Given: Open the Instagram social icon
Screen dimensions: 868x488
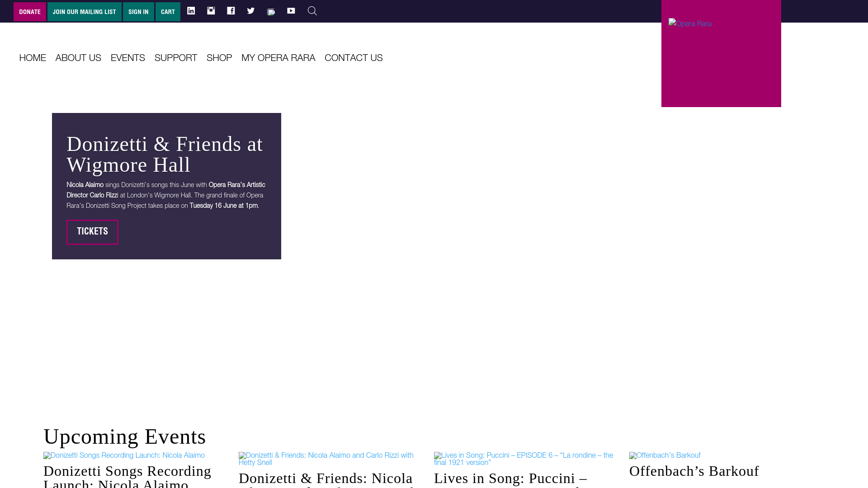Looking at the screenshot, I should point(211,11).
